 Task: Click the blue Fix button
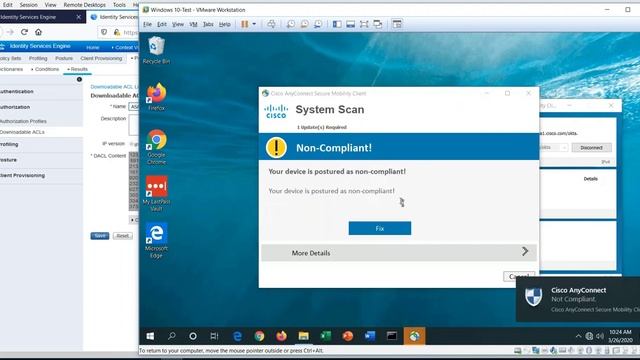coord(380,229)
